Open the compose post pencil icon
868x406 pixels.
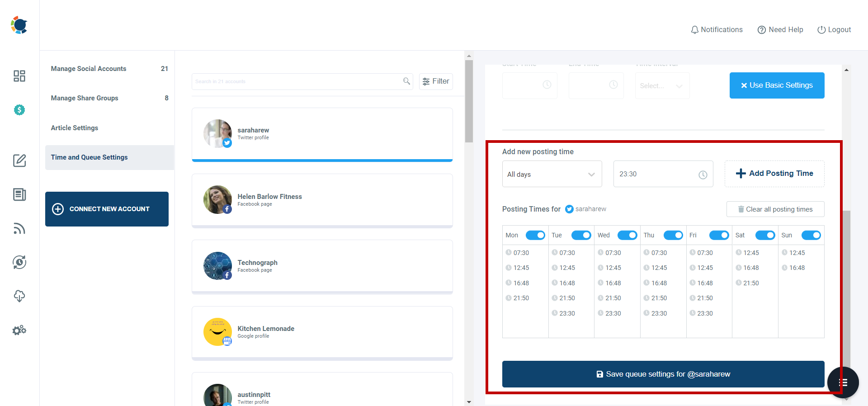coord(19,161)
